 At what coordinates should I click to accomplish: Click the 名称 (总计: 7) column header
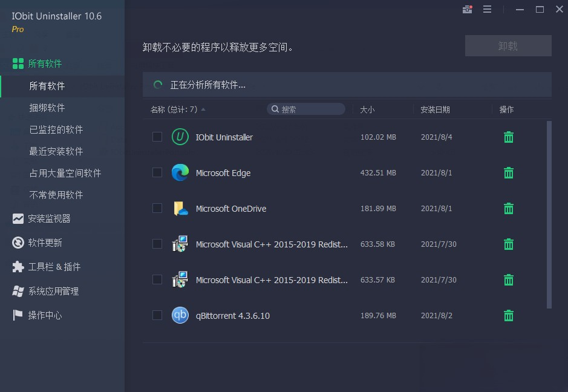[x=174, y=109]
